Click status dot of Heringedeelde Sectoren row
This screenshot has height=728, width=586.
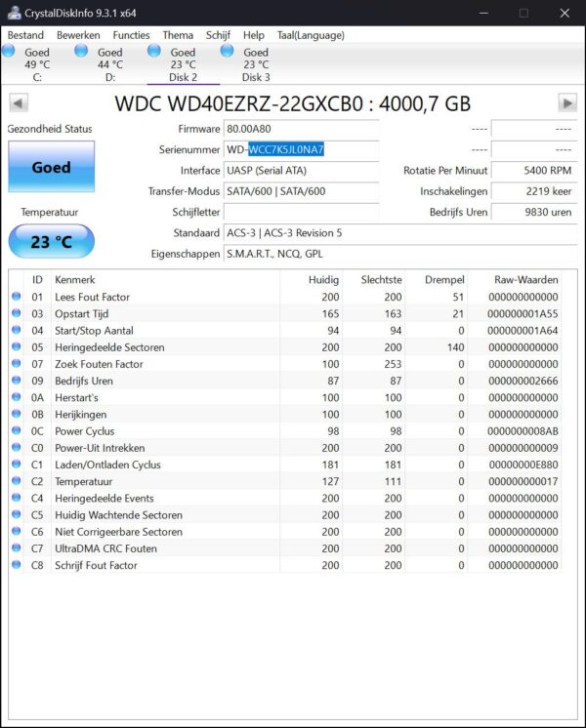(17, 346)
